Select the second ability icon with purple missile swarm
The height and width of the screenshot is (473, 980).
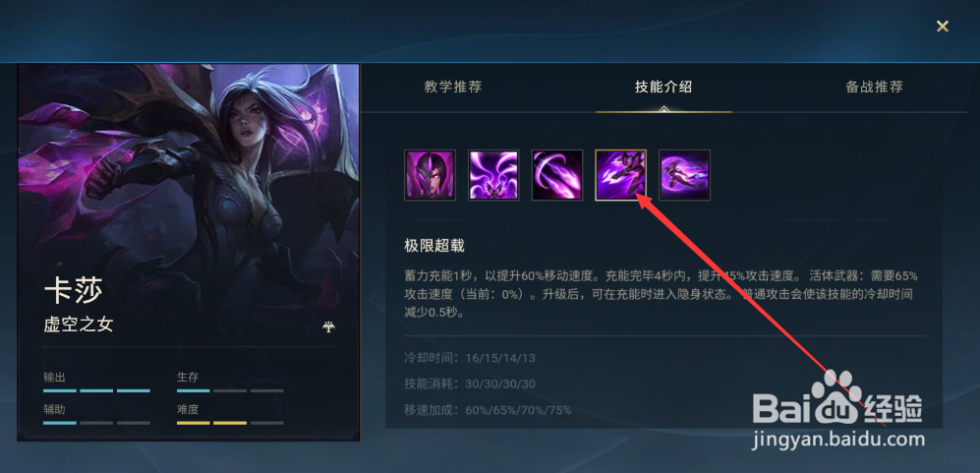click(493, 175)
